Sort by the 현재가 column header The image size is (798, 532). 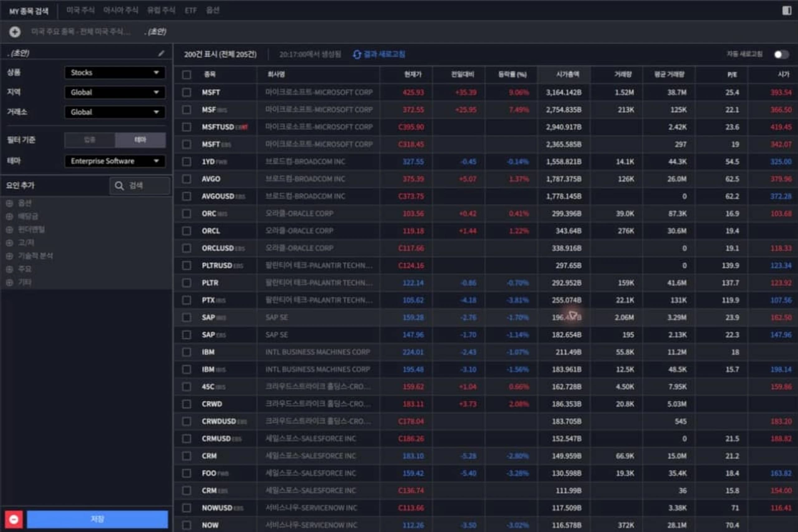click(413, 74)
